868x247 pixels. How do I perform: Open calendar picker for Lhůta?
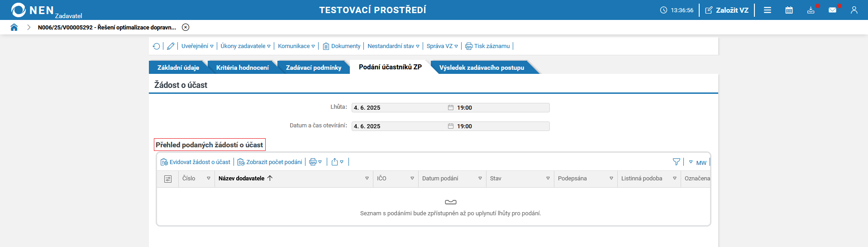pos(451,108)
